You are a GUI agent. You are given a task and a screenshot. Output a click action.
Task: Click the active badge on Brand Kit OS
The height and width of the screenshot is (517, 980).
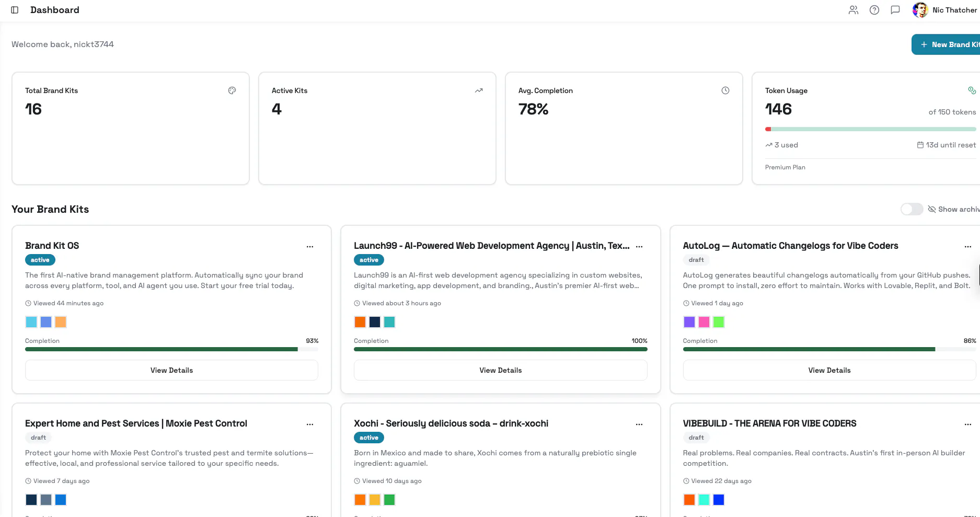40,260
